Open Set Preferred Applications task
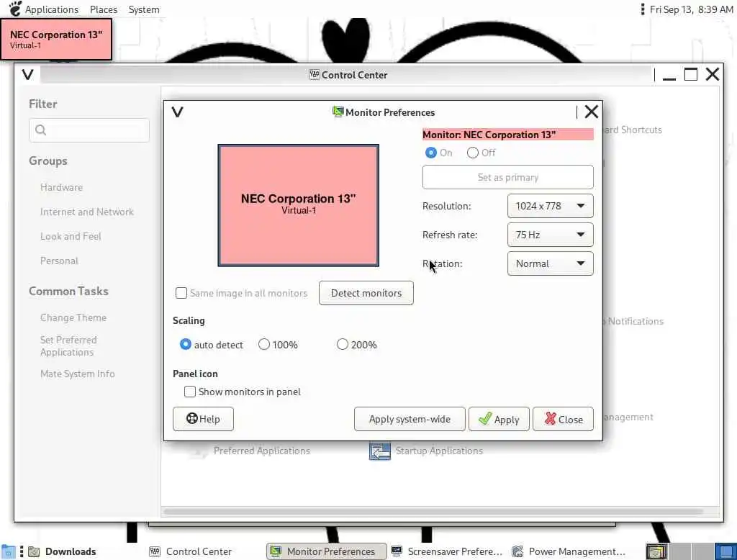Image resolution: width=737 pixels, height=560 pixels. pyautogui.click(x=68, y=346)
